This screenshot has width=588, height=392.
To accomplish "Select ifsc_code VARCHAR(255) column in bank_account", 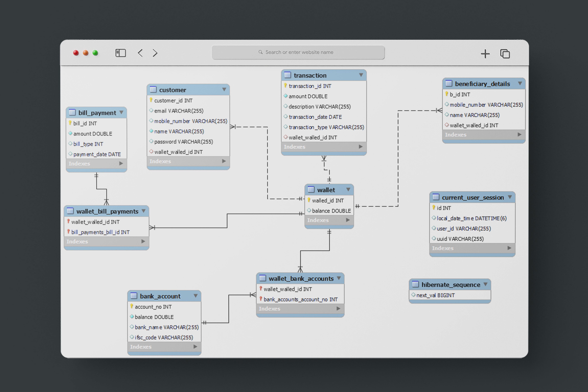I will [x=164, y=338].
